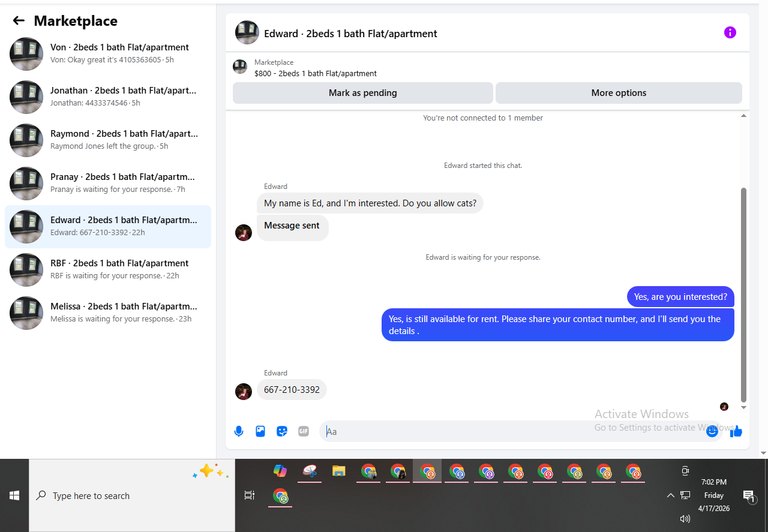Go back using the Marketplace arrow
Image resolution: width=768 pixels, height=532 pixels.
19,21
